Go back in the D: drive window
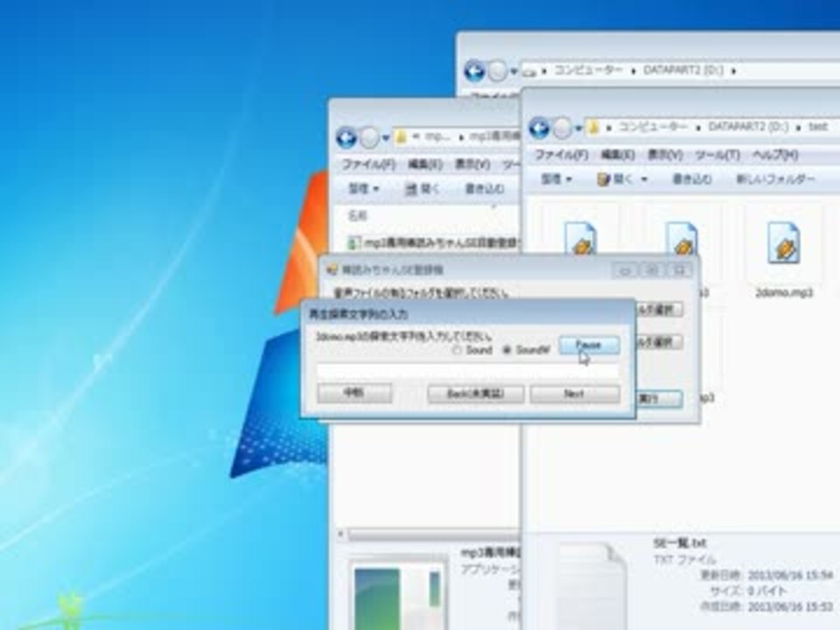This screenshot has height=630, width=840. 474,71
